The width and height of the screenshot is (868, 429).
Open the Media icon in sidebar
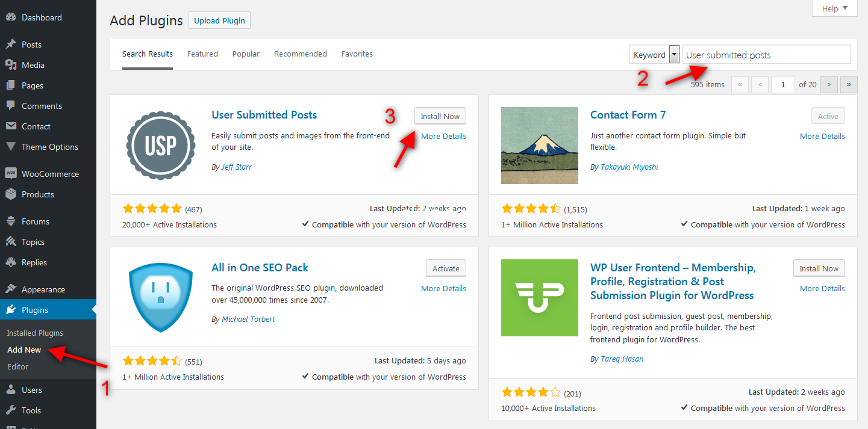[x=10, y=65]
